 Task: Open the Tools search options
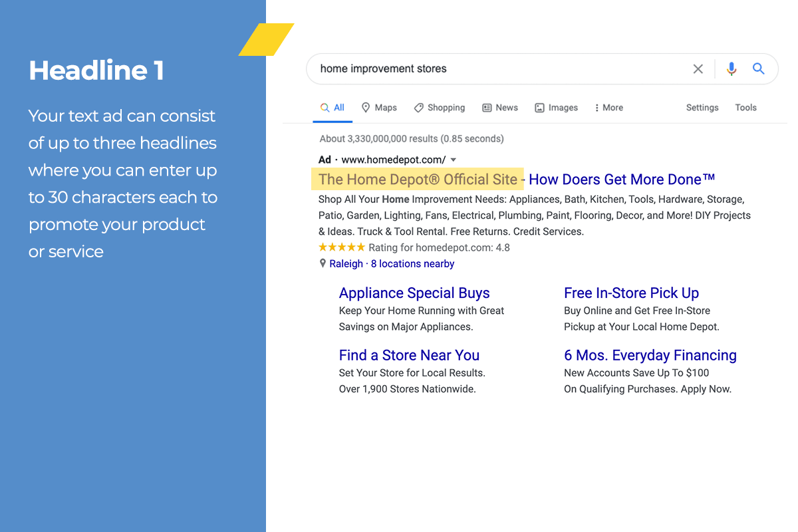pyautogui.click(x=745, y=108)
